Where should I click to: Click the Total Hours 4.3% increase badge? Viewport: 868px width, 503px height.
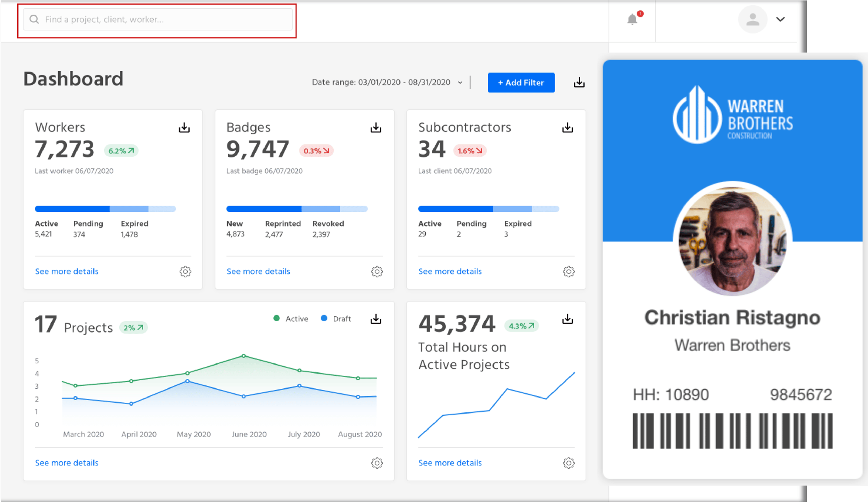click(x=521, y=326)
